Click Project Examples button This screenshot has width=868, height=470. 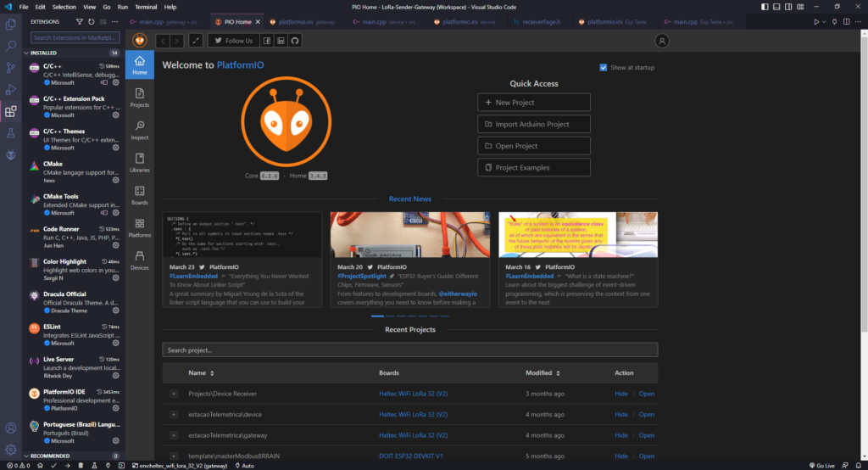(x=534, y=167)
